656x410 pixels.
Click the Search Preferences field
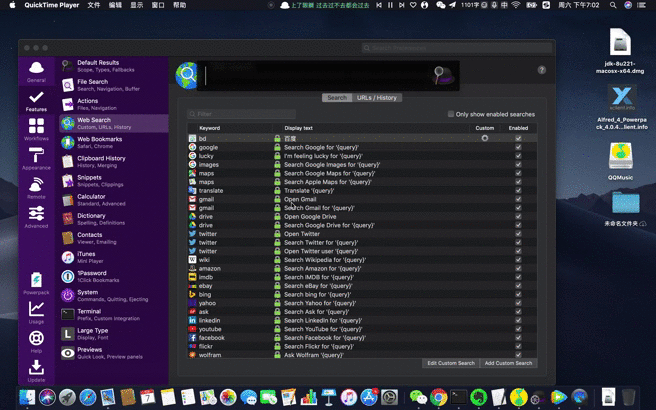(x=457, y=48)
